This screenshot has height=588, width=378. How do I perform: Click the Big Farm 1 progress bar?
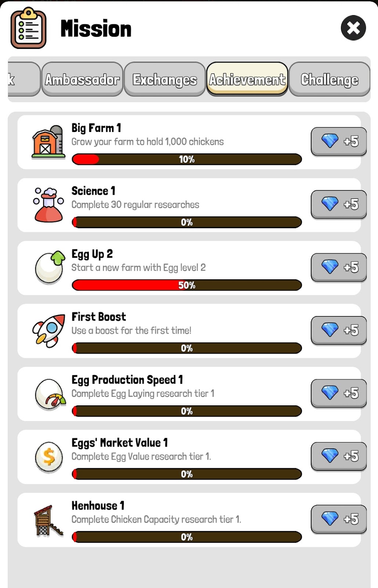[x=187, y=159]
